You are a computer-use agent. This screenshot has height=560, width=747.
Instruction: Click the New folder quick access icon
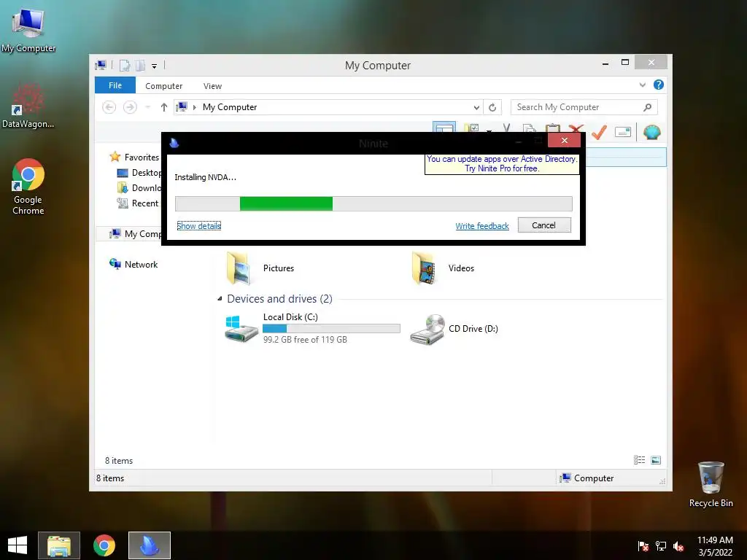point(140,66)
